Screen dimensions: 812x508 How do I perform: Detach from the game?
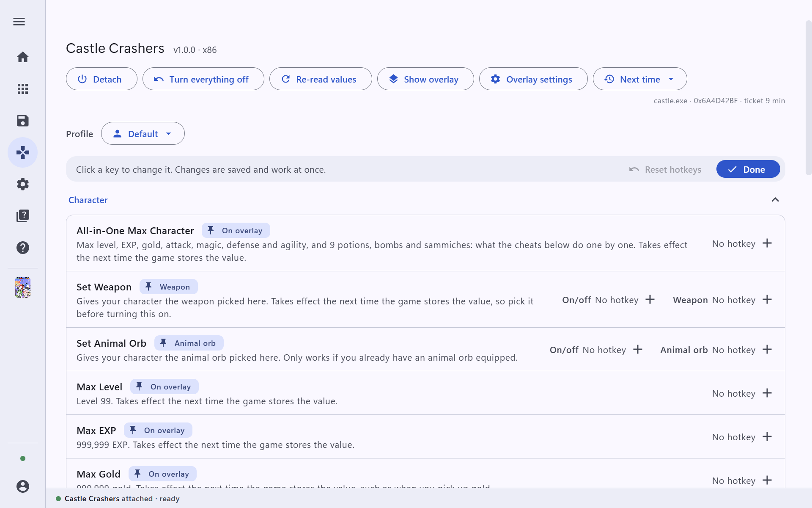(101, 79)
